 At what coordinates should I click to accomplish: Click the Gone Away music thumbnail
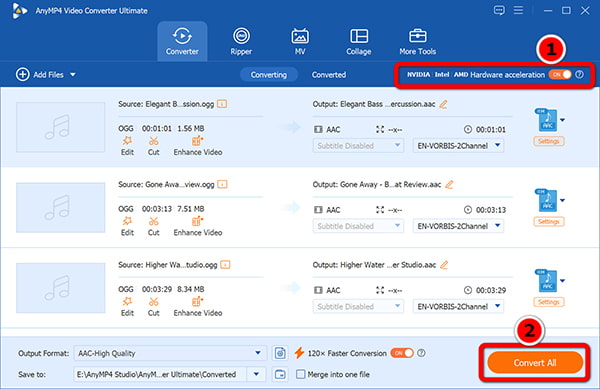click(x=60, y=208)
